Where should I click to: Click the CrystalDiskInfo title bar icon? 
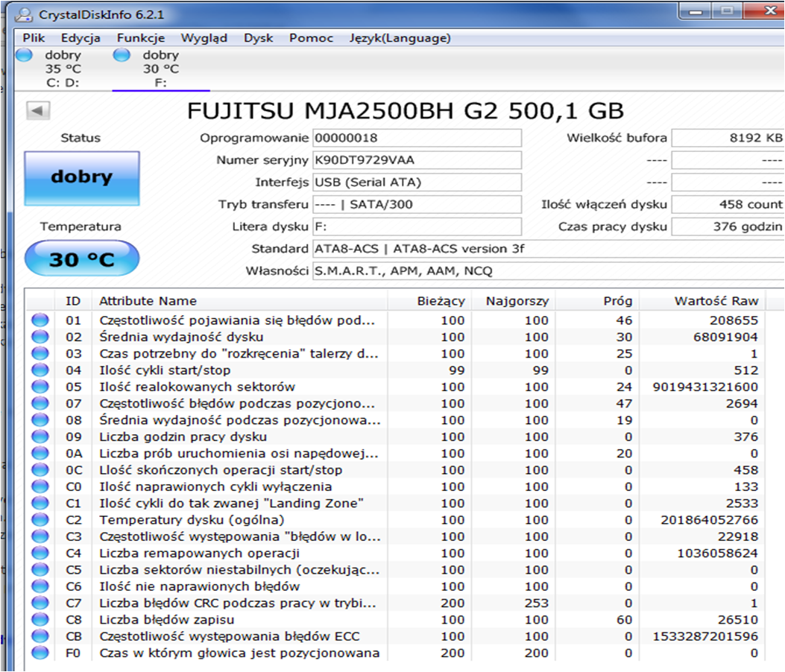tap(23, 14)
